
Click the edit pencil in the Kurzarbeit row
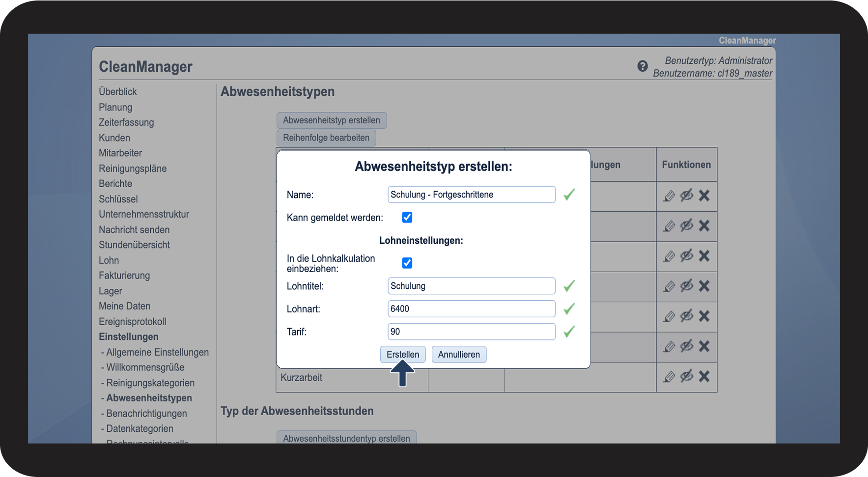click(x=669, y=377)
